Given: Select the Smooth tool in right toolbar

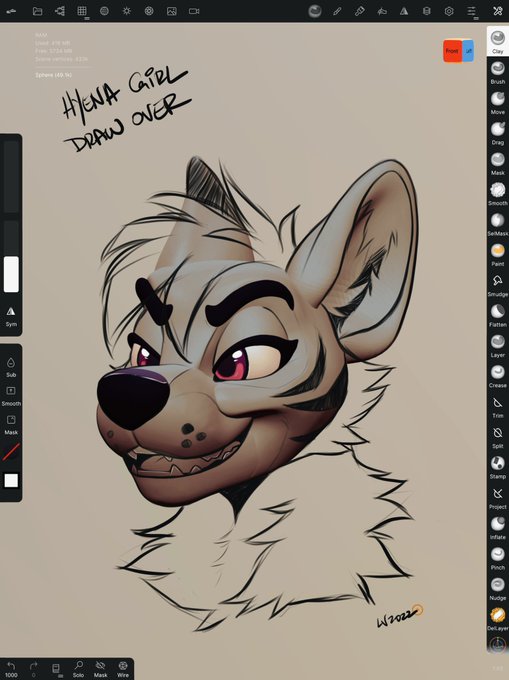Looking at the screenshot, I should point(498,193).
